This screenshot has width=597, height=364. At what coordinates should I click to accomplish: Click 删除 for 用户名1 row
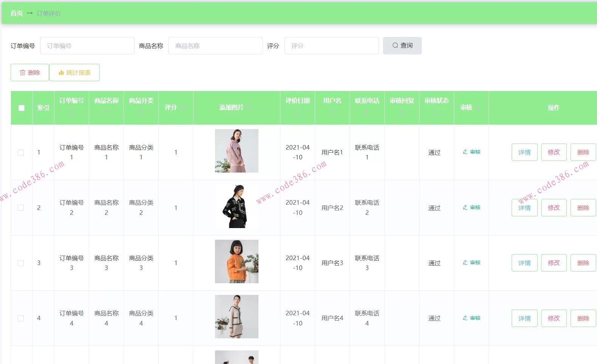point(583,152)
